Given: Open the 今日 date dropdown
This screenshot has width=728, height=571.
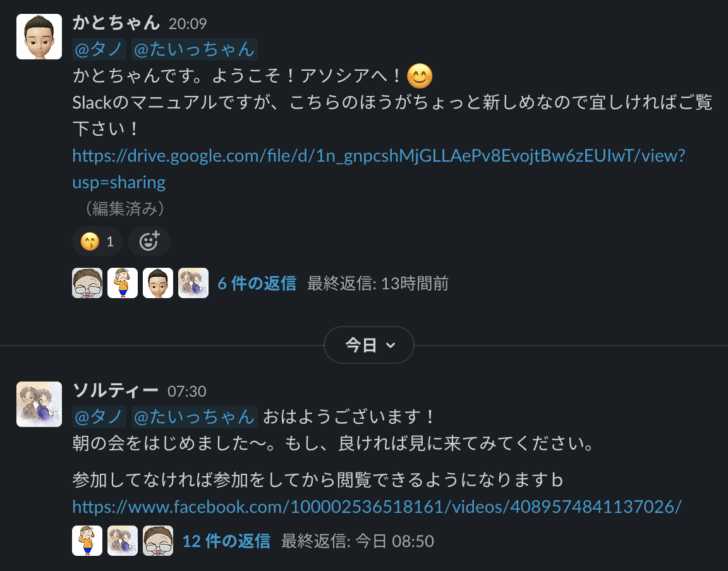Looking at the screenshot, I should click(x=369, y=345).
